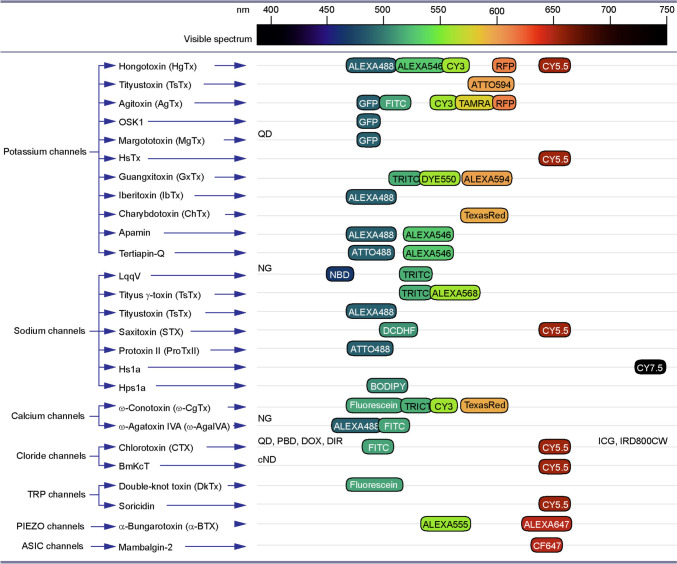Select the ATTO594 dye badge
This screenshot has width=677, height=564.
coord(491,84)
